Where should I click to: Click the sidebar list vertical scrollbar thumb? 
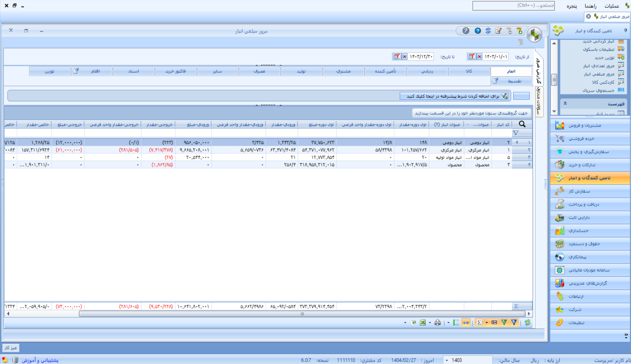pos(554,79)
